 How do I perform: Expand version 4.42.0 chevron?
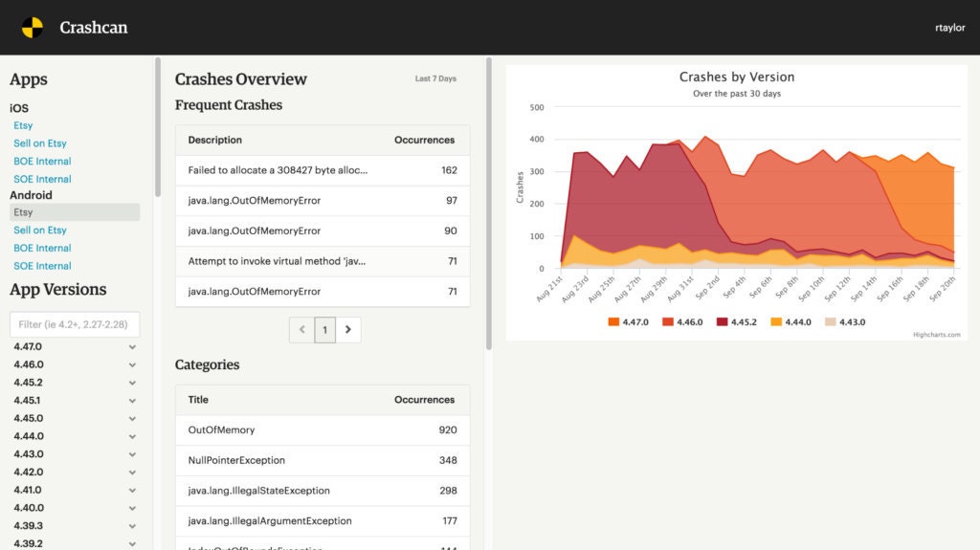[132, 473]
